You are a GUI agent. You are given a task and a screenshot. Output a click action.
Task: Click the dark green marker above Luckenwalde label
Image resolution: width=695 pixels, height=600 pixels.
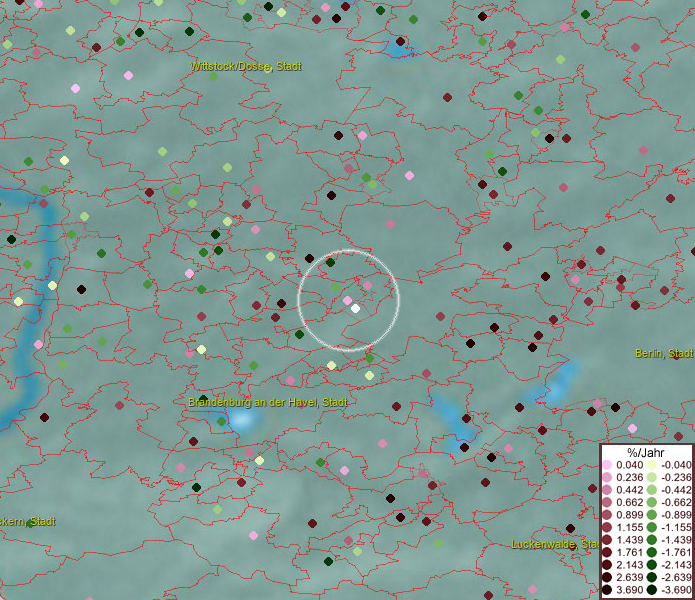570,528
